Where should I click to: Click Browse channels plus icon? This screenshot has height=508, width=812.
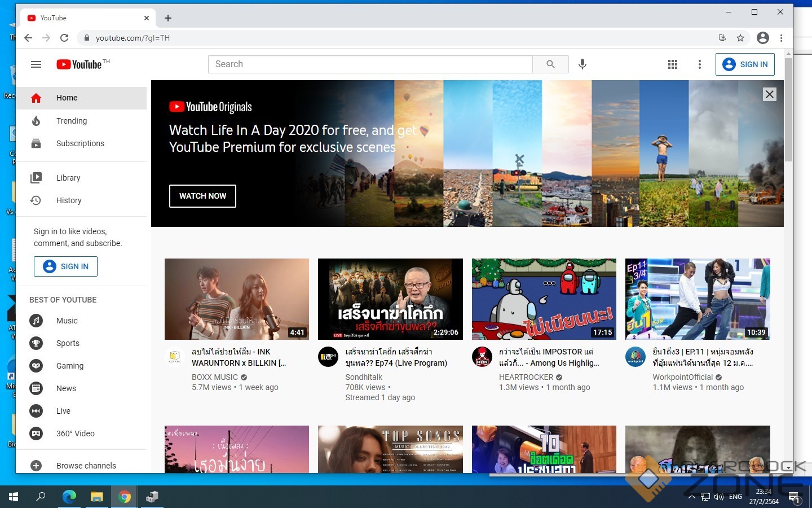coord(36,466)
